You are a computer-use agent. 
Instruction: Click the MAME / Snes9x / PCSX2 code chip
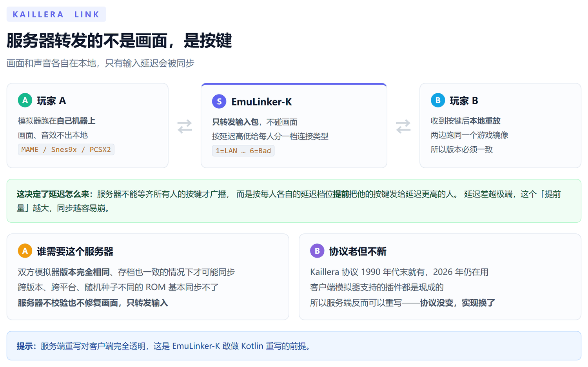point(66,149)
